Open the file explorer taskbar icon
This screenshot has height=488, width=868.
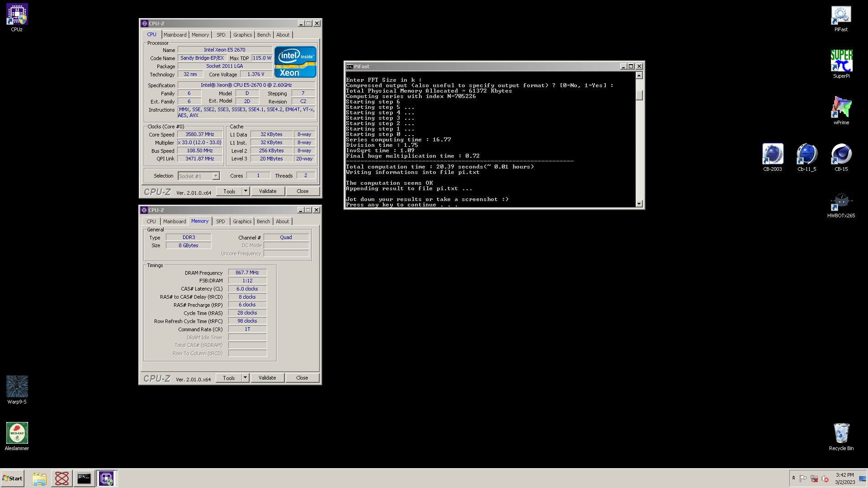39,479
